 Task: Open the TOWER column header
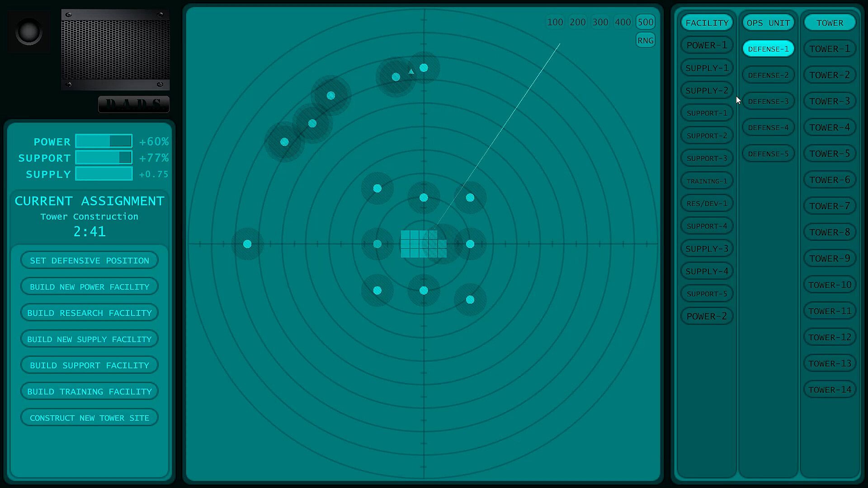pos(830,23)
